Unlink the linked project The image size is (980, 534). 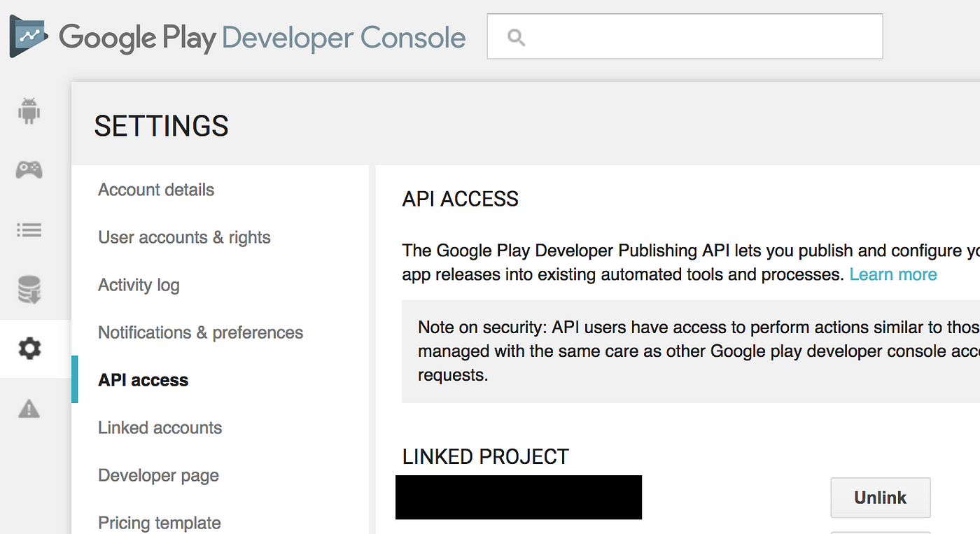(x=881, y=498)
